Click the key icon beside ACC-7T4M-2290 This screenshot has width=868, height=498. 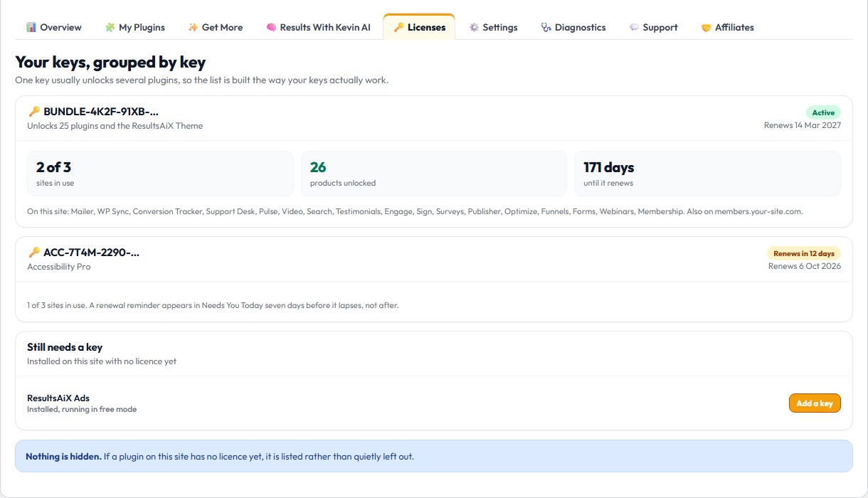33,253
